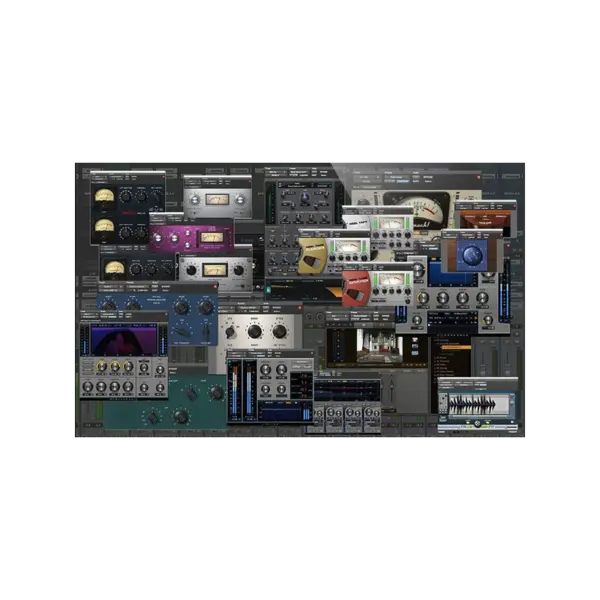The width and height of the screenshot is (600, 600).
Task: Turn the first yellow-ringed knob on gray reverb plugin
Action: pyautogui.click(x=101, y=367)
